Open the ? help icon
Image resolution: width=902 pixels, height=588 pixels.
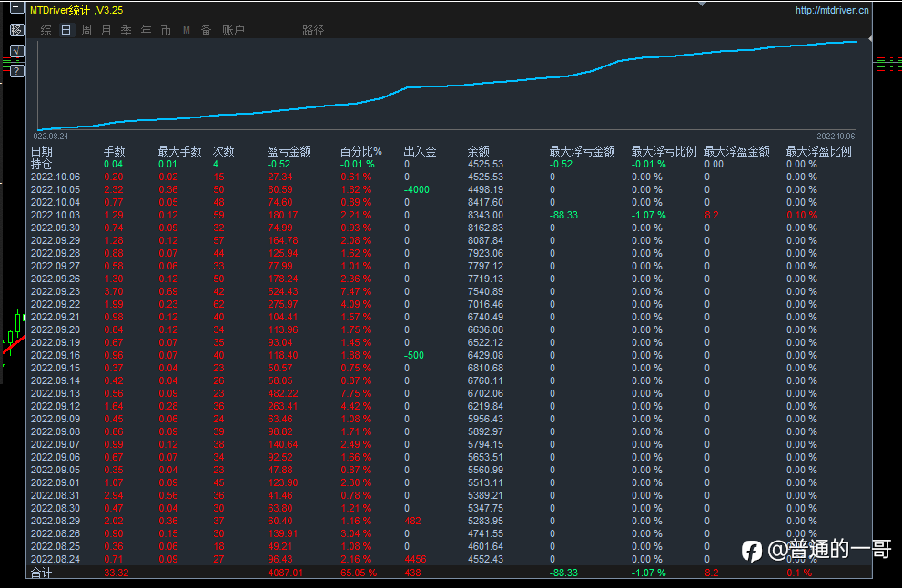[x=16, y=71]
